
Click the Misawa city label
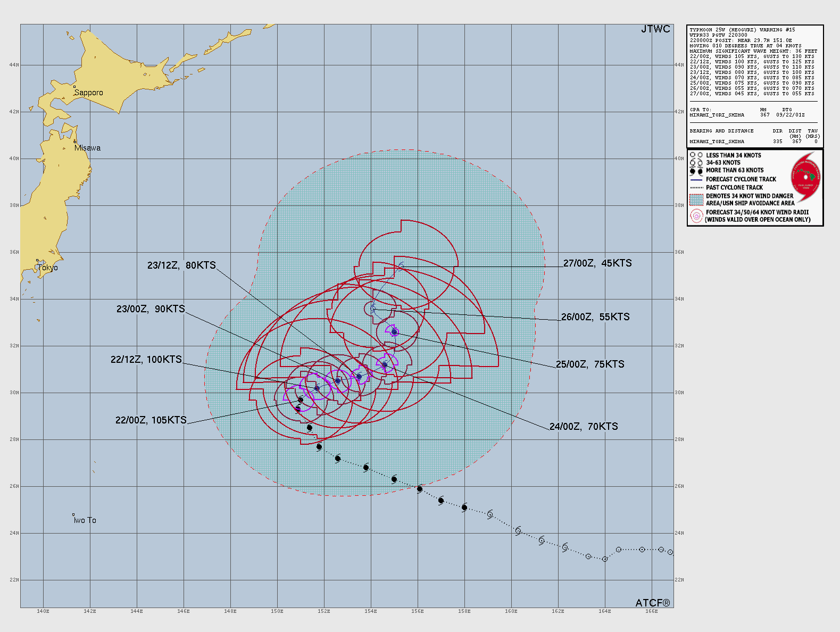point(87,148)
